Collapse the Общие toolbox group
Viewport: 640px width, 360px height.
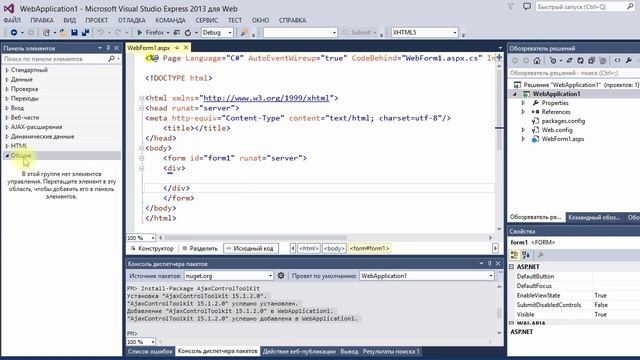click(7, 156)
